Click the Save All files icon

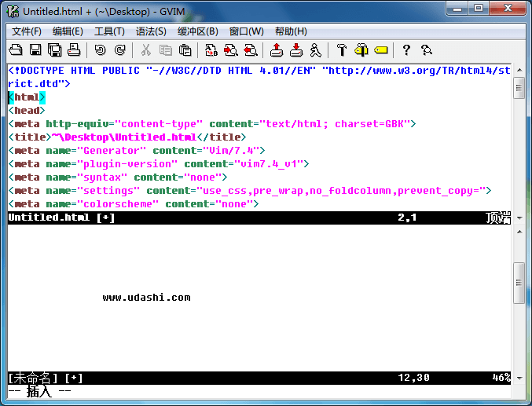(x=54, y=50)
